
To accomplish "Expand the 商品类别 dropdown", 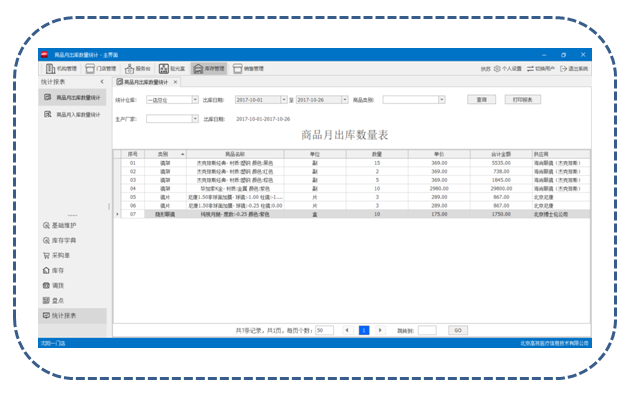I will pyautogui.click(x=442, y=100).
